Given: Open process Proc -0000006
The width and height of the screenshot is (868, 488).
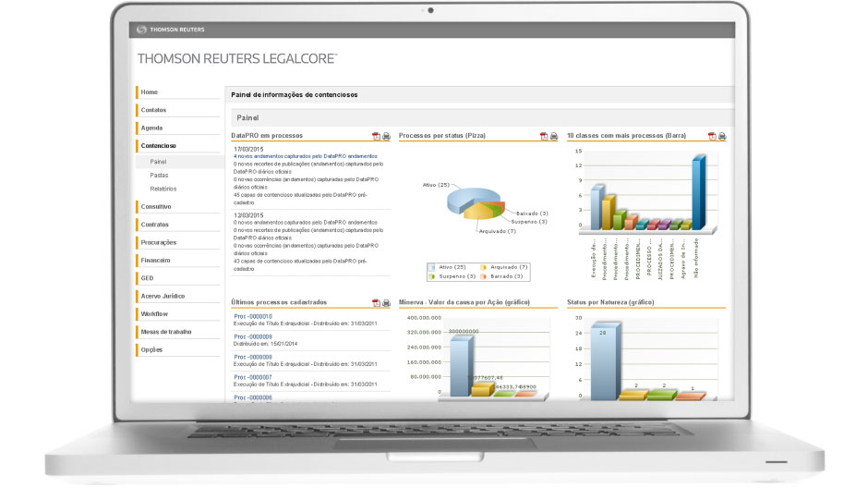Looking at the screenshot, I should pyautogui.click(x=253, y=397).
